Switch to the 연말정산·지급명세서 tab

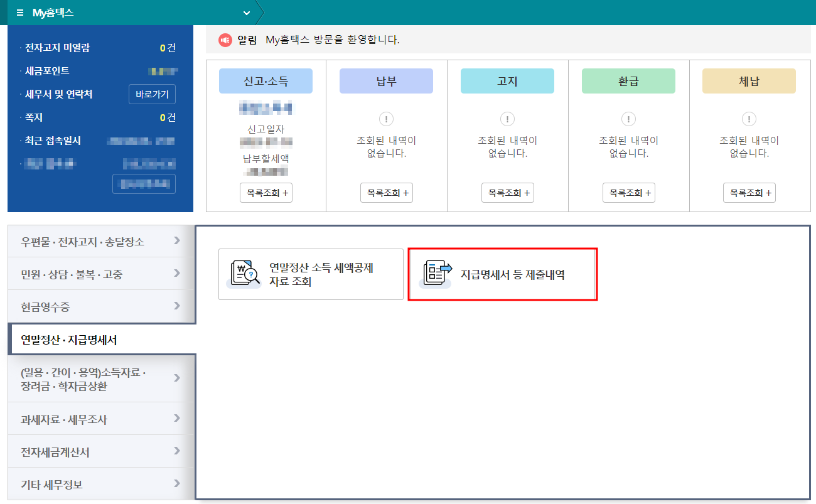[x=100, y=338]
